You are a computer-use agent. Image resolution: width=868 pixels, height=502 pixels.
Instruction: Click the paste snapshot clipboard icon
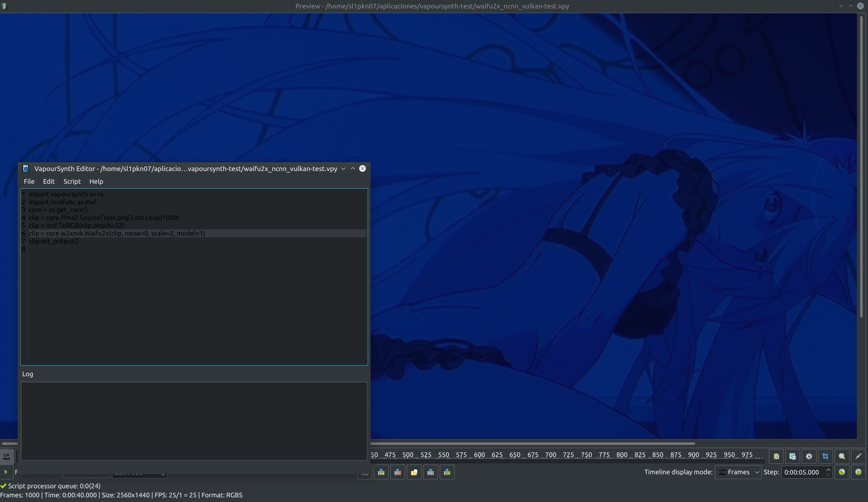point(776,456)
